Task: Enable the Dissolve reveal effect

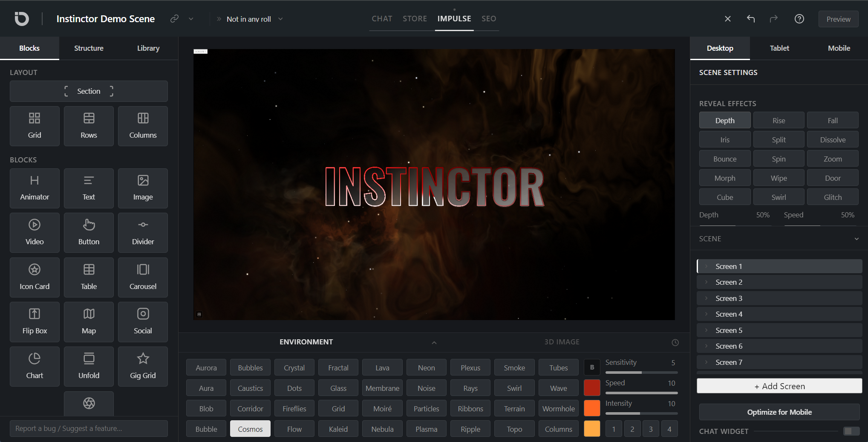Action: pyautogui.click(x=833, y=139)
